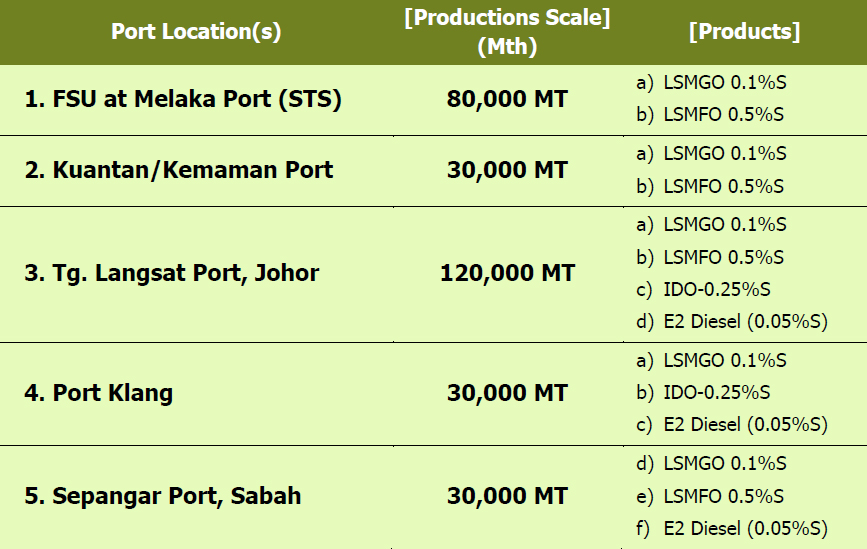Viewport: 867px width, 549px height.
Task: Click the 120,000 MT value
Action: pos(507,273)
